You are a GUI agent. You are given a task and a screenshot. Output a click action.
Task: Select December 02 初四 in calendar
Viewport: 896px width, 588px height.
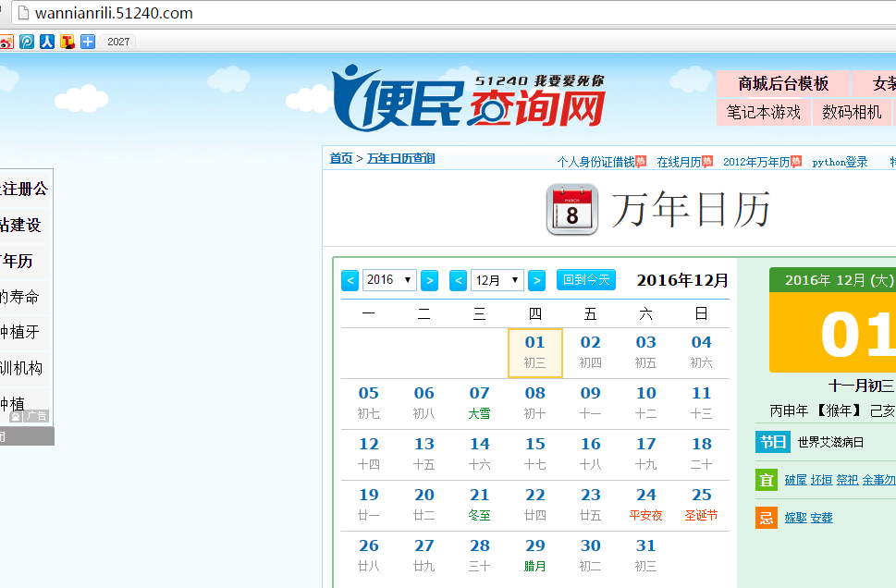coord(590,352)
